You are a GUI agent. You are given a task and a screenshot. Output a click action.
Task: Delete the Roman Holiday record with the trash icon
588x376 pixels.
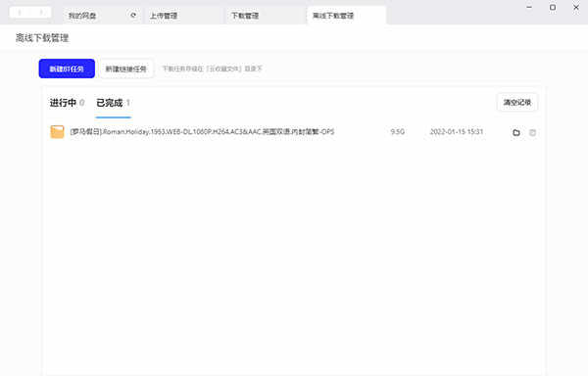pyautogui.click(x=532, y=132)
